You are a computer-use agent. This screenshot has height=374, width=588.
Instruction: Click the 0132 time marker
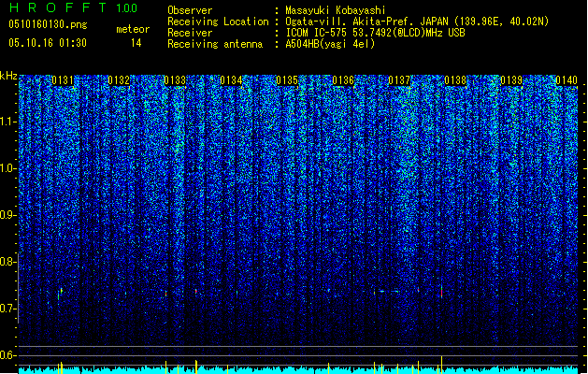tap(119, 80)
